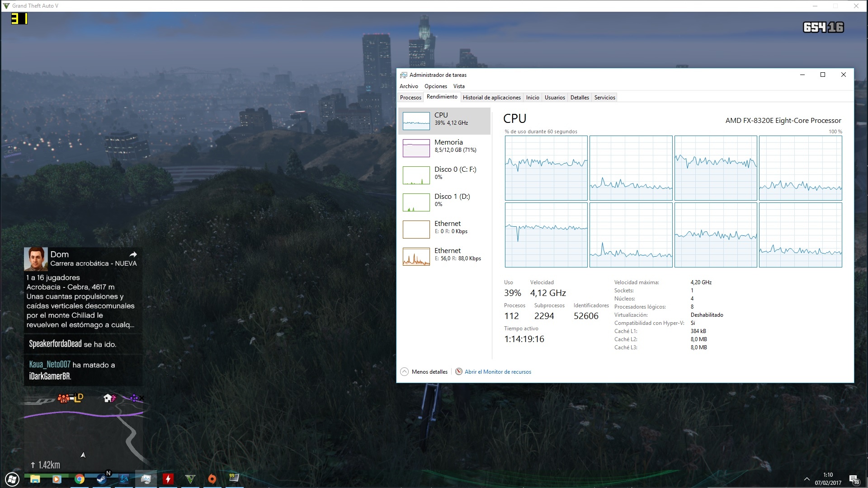868x488 pixels.
Task: Select the Ethernet entry showing 56,0 Kbps
Action: 444,257
